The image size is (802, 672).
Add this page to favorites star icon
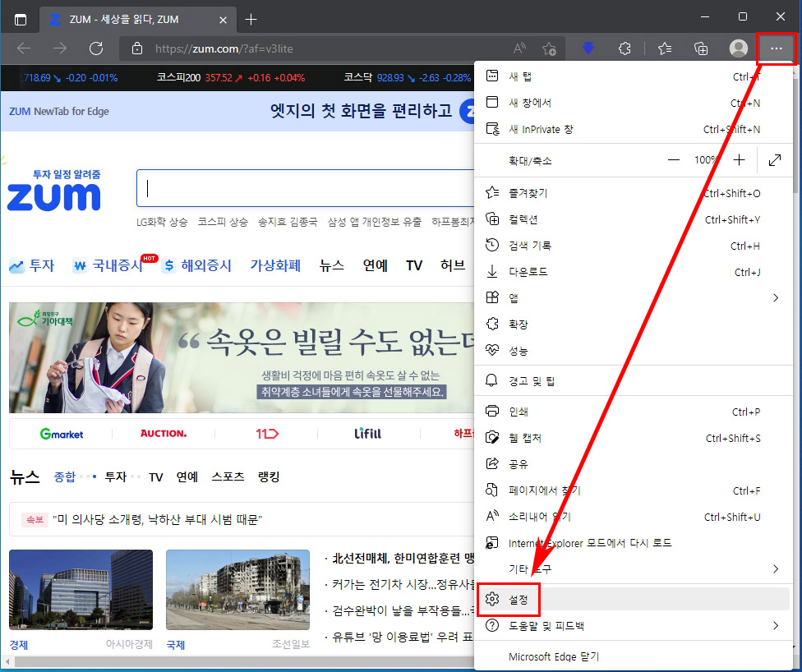tap(550, 48)
